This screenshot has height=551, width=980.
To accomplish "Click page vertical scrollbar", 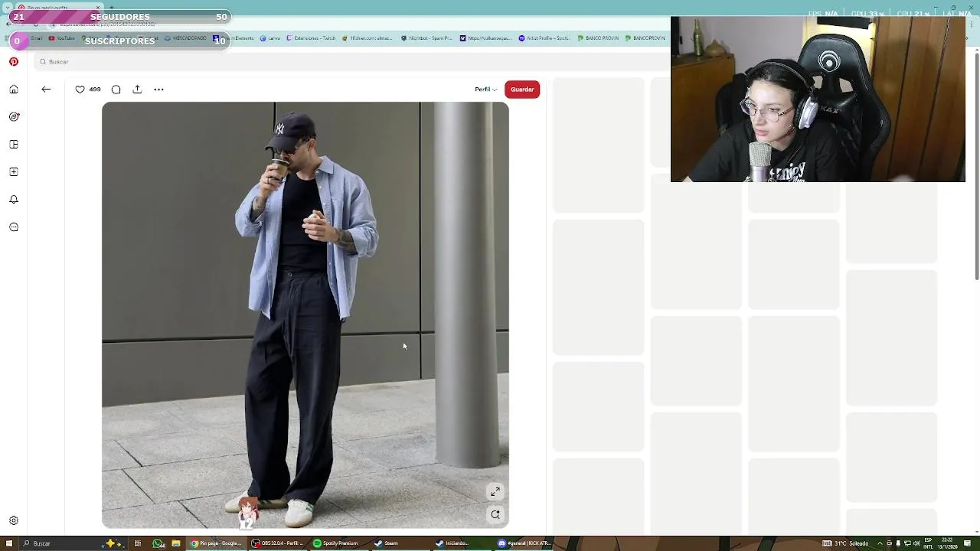I will click(977, 168).
